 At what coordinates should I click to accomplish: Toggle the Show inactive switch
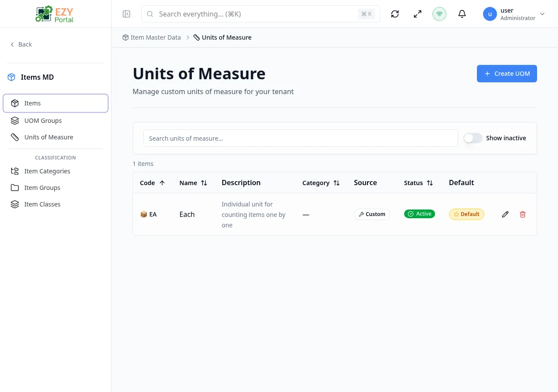coord(473,138)
